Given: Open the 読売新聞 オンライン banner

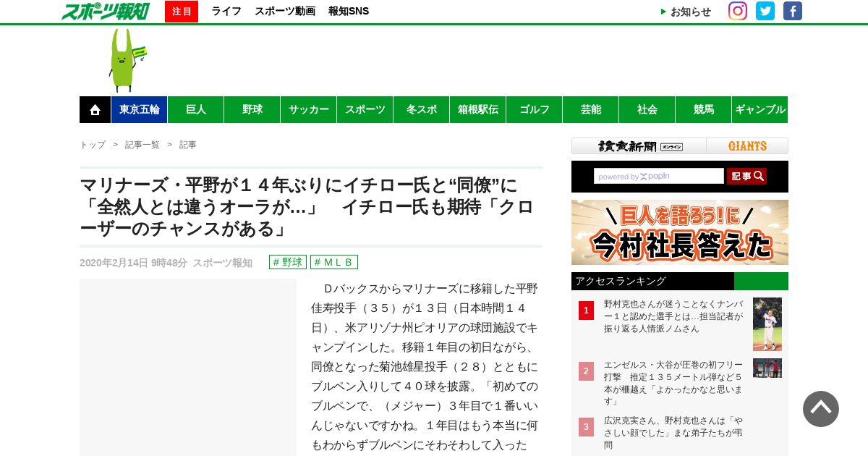Looking at the screenshot, I should (x=639, y=146).
